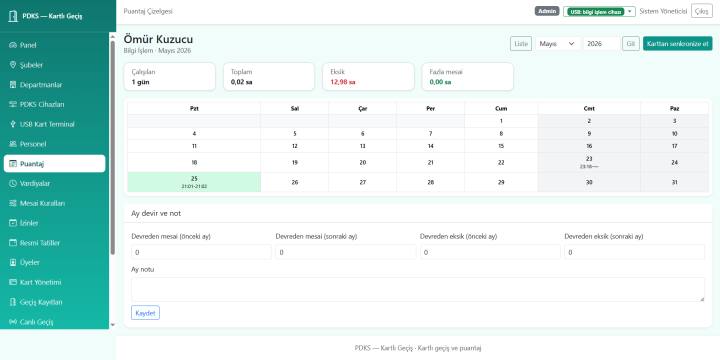Screen dimensions: 720x360
Task: Click Karttan senkronize et button
Action: tap(677, 44)
